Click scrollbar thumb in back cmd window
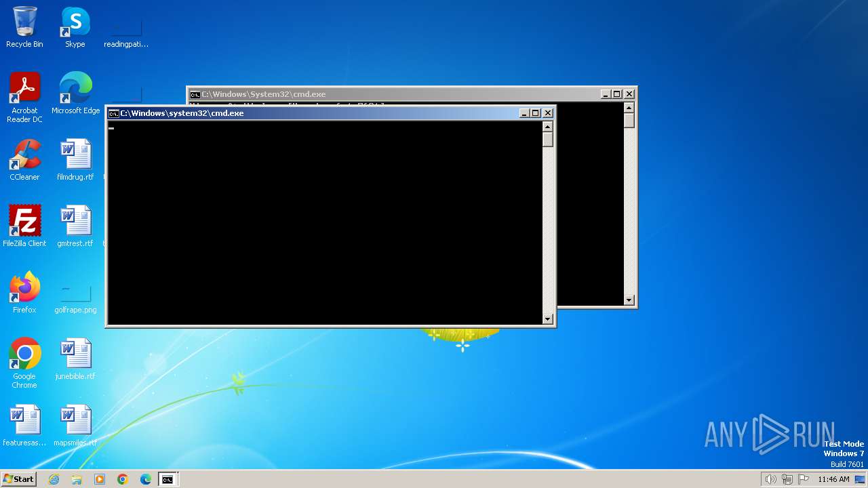 tap(629, 121)
